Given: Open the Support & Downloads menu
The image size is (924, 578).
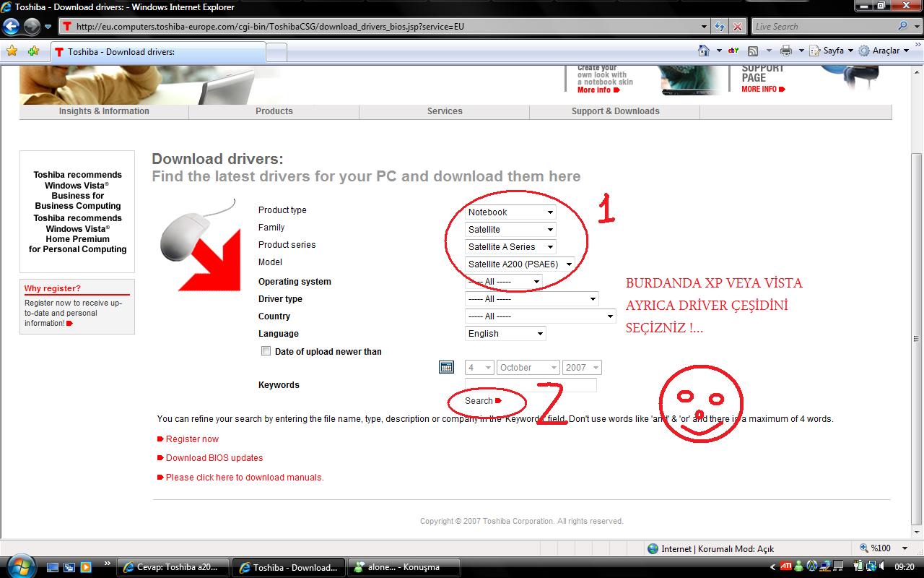Looking at the screenshot, I should coord(615,111).
